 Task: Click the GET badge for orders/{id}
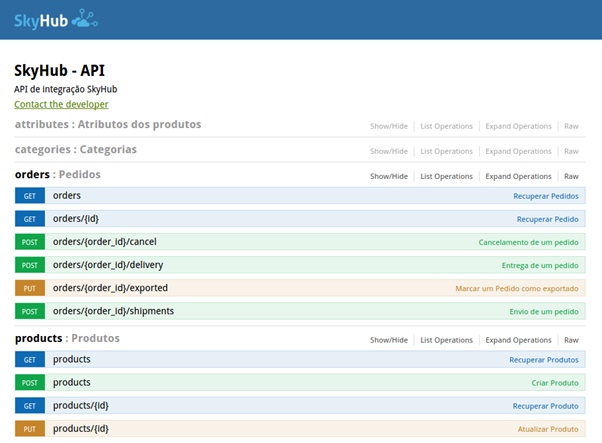pos(30,219)
